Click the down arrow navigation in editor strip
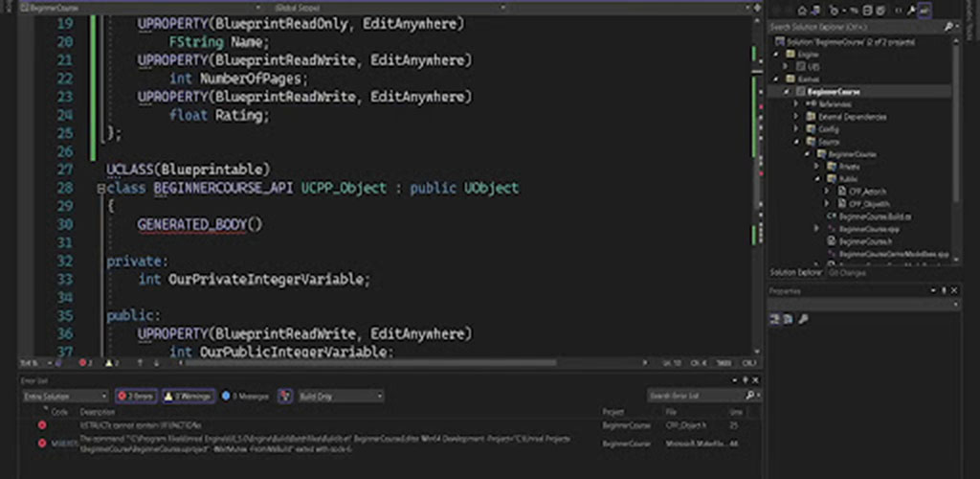 [x=156, y=363]
